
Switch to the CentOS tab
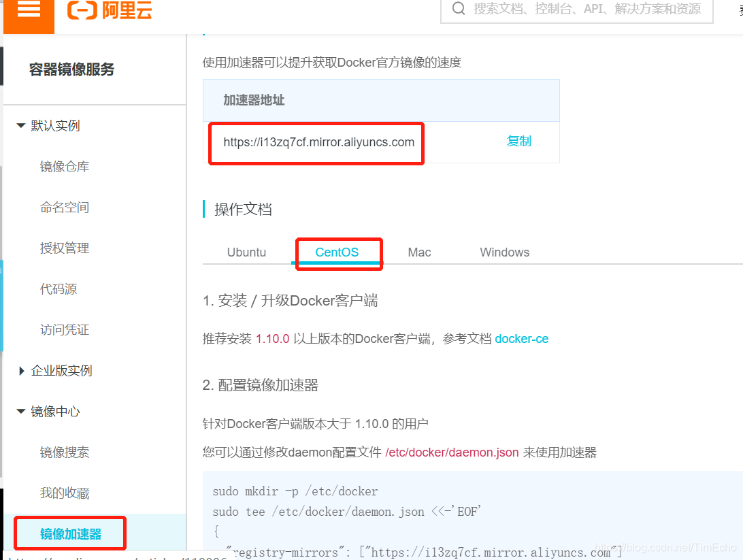(337, 252)
